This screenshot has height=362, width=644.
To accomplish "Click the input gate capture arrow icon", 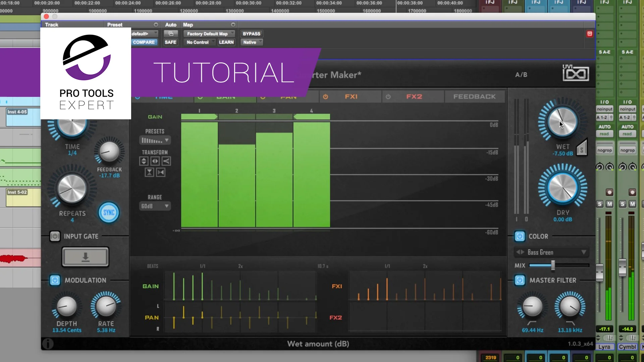I will pos(85,257).
